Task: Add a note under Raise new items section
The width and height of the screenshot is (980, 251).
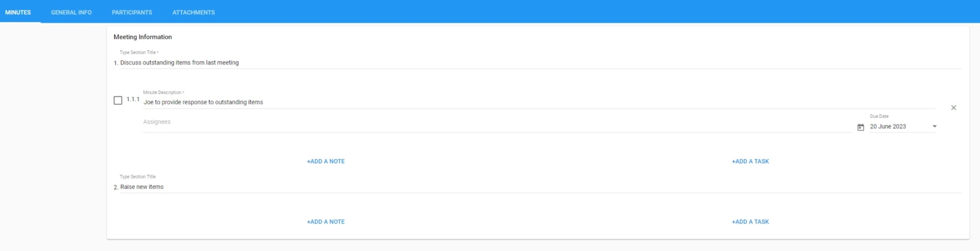Action: click(x=326, y=222)
